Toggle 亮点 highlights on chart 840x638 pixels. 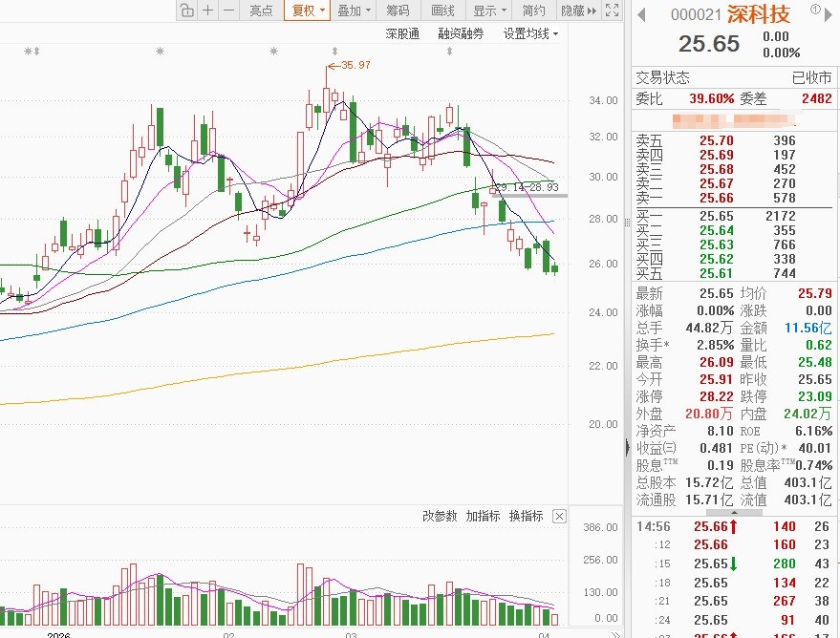[x=261, y=11]
